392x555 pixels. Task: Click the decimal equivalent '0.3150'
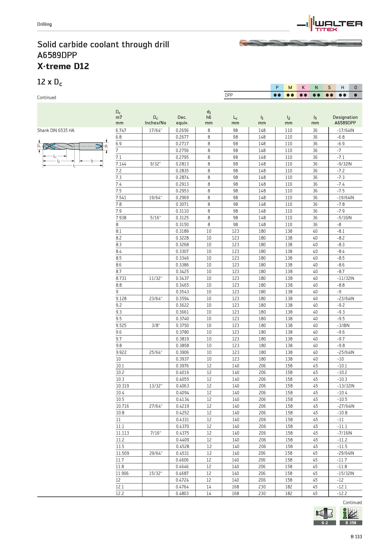coord(182,224)
